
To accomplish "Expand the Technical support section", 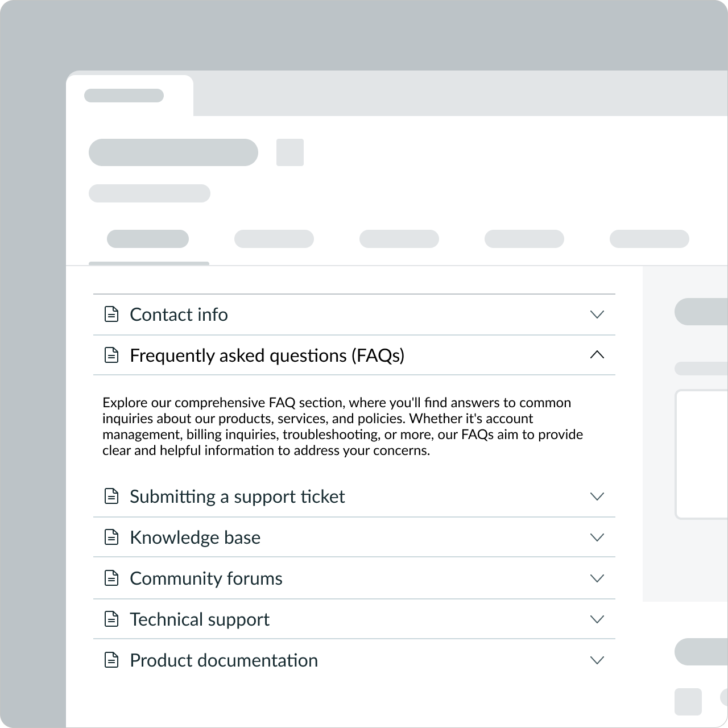I will click(597, 619).
